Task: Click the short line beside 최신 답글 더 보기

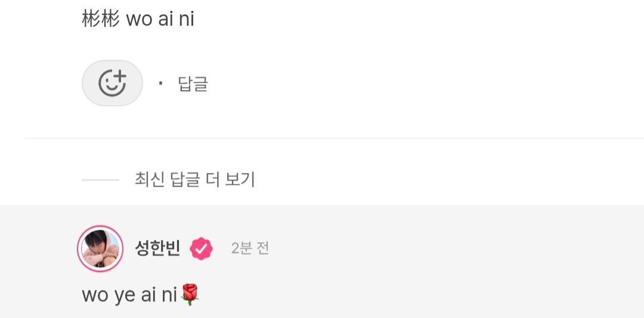Action: click(100, 180)
